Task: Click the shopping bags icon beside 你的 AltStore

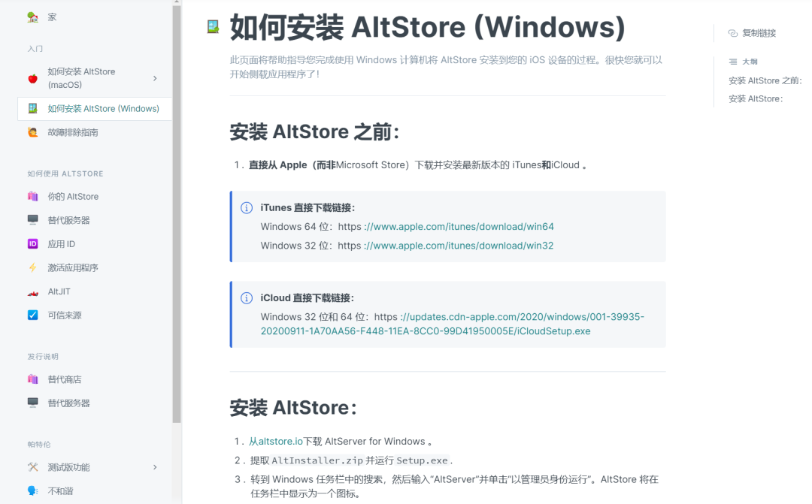Action: click(x=32, y=196)
